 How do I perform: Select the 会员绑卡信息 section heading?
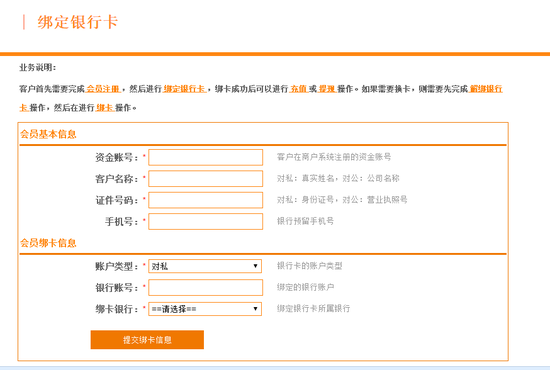click(x=48, y=243)
